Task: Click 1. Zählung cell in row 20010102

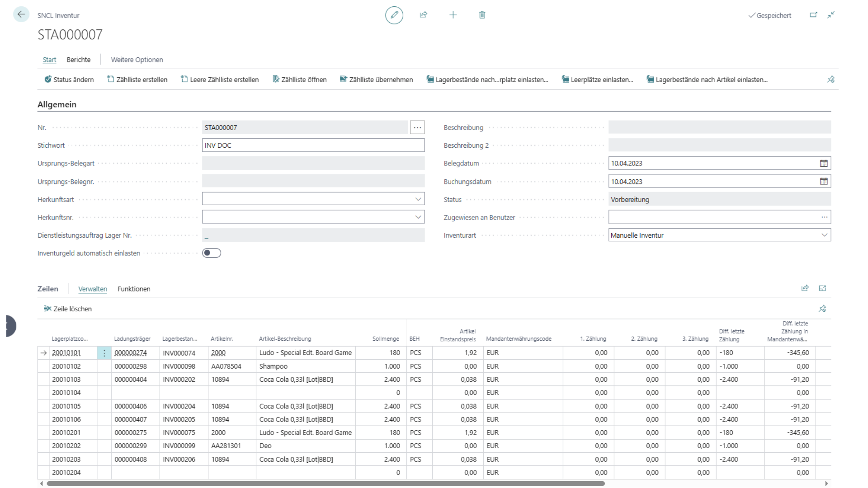Action: pos(588,366)
